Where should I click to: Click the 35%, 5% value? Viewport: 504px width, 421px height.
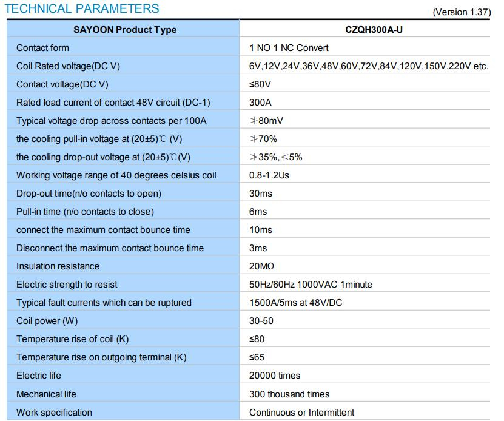(276, 157)
